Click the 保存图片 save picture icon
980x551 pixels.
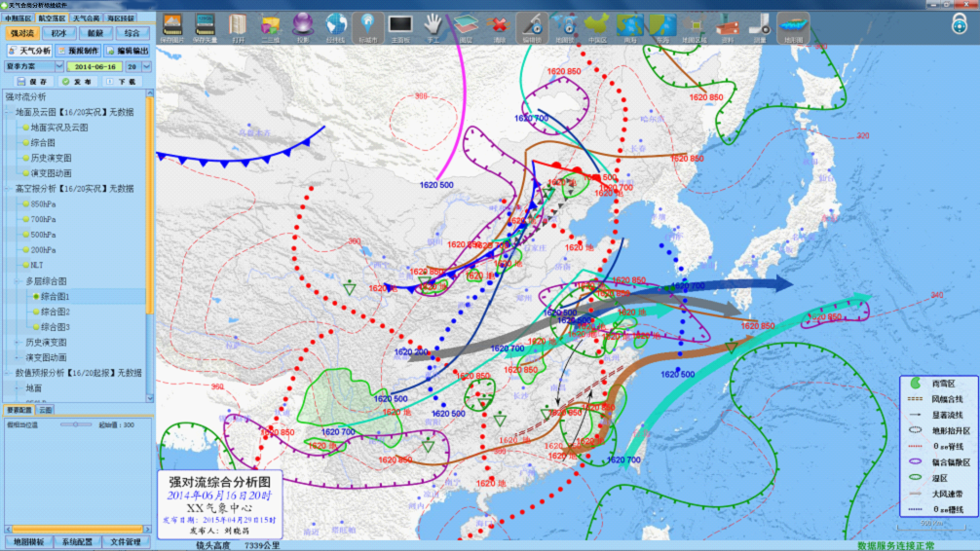pyautogui.click(x=171, y=28)
